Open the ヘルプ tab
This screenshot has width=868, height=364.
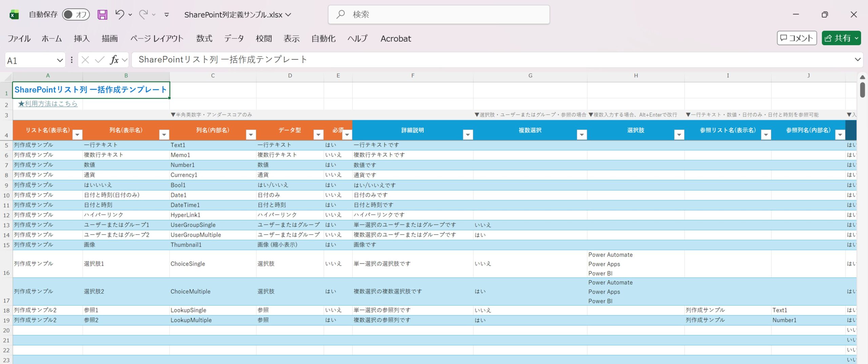tap(357, 38)
